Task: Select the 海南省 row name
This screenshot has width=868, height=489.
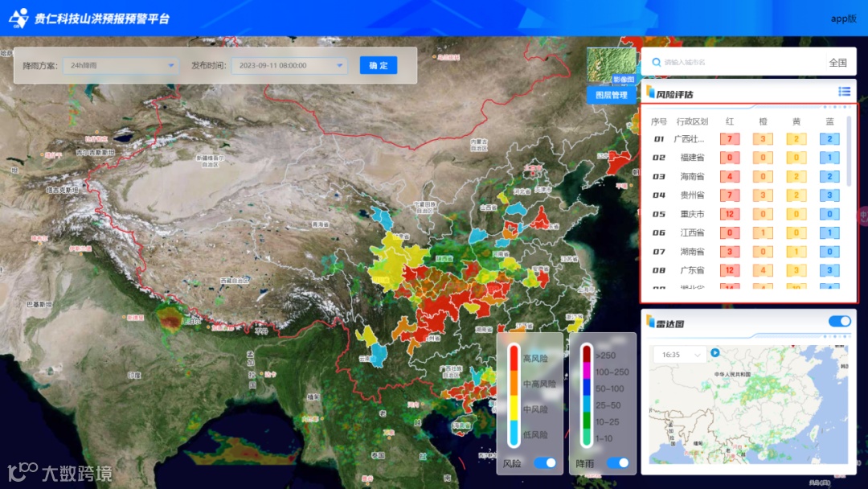Action: [692, 177]
